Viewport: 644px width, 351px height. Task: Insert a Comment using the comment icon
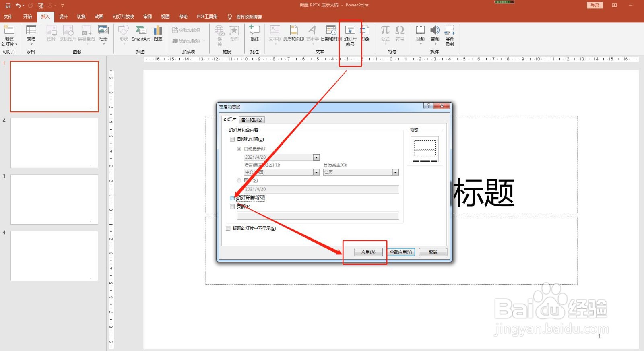click(255, 31)
